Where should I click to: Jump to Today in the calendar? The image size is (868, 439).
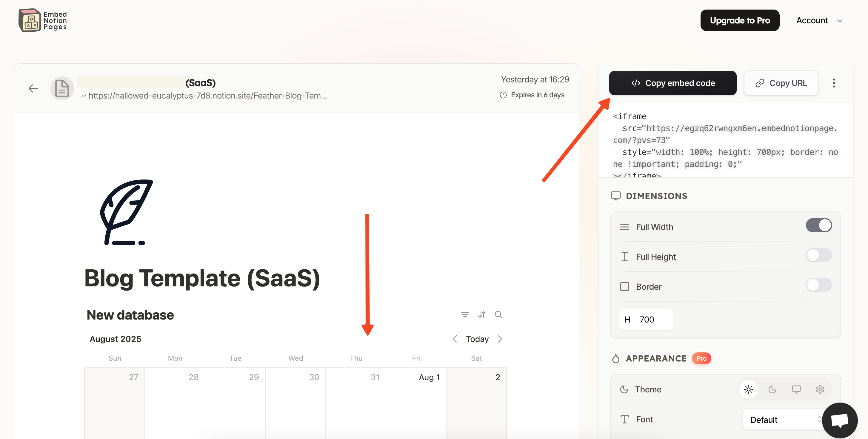477,339
